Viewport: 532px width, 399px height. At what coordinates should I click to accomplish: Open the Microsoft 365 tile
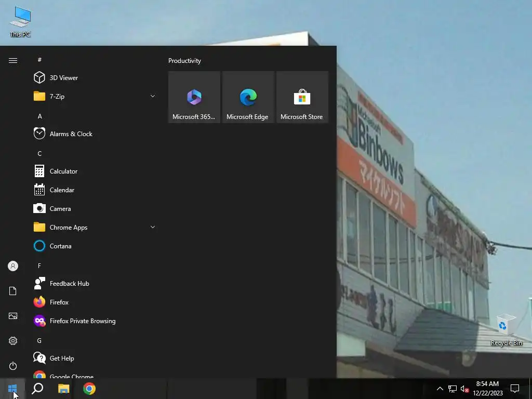194,97
